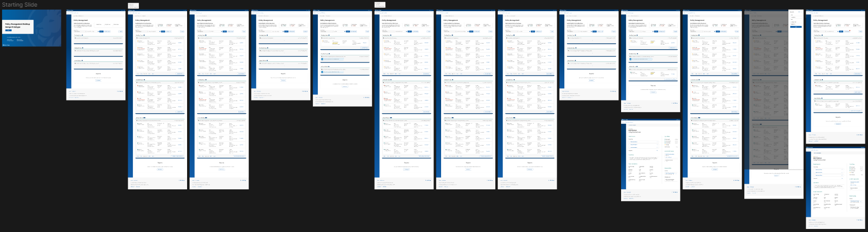
Task: Select the Starting Slide label text
Action: tap(19, 5)
